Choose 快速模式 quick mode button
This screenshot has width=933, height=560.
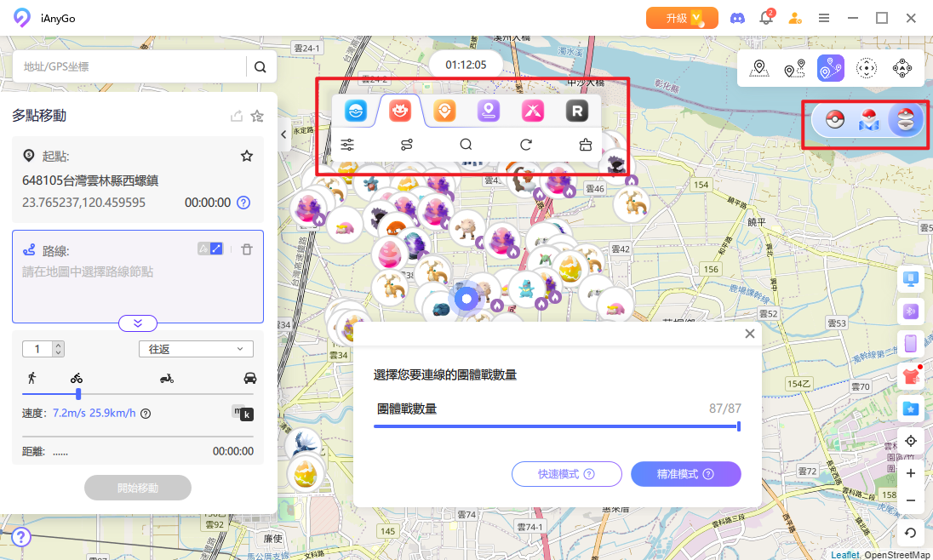click(566, 474)
